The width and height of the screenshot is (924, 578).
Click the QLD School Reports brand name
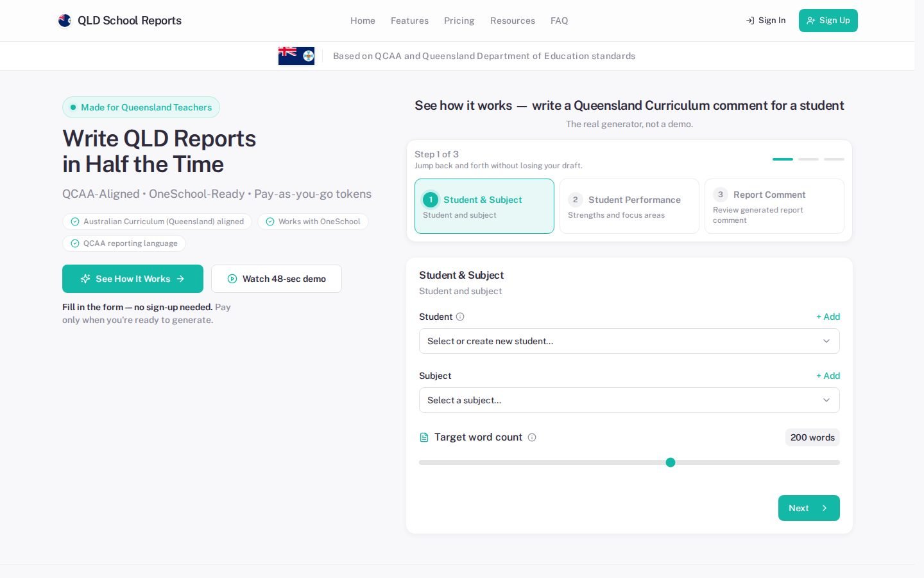[x=130, y=21]
